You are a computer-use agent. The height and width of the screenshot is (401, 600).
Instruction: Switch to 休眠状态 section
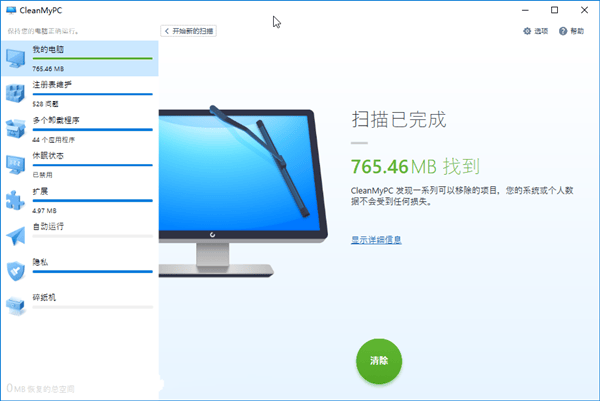[x=80, y=165]
